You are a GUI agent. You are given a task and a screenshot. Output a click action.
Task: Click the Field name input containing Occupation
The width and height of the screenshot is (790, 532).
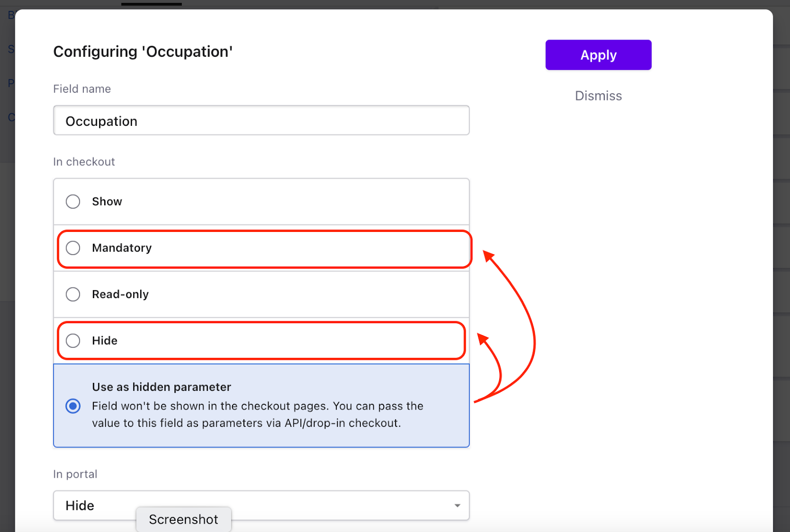click(261, 120)
